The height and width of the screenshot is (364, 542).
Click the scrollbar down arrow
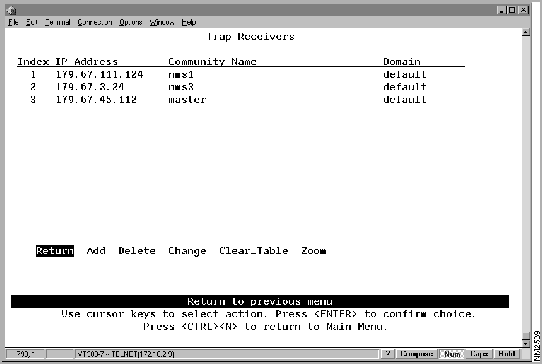tap(526, 343)
